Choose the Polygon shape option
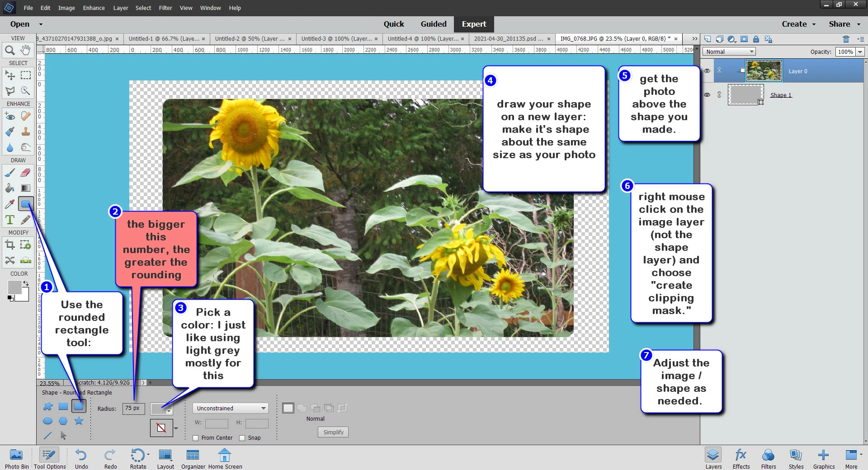 (x=63, y=421)
